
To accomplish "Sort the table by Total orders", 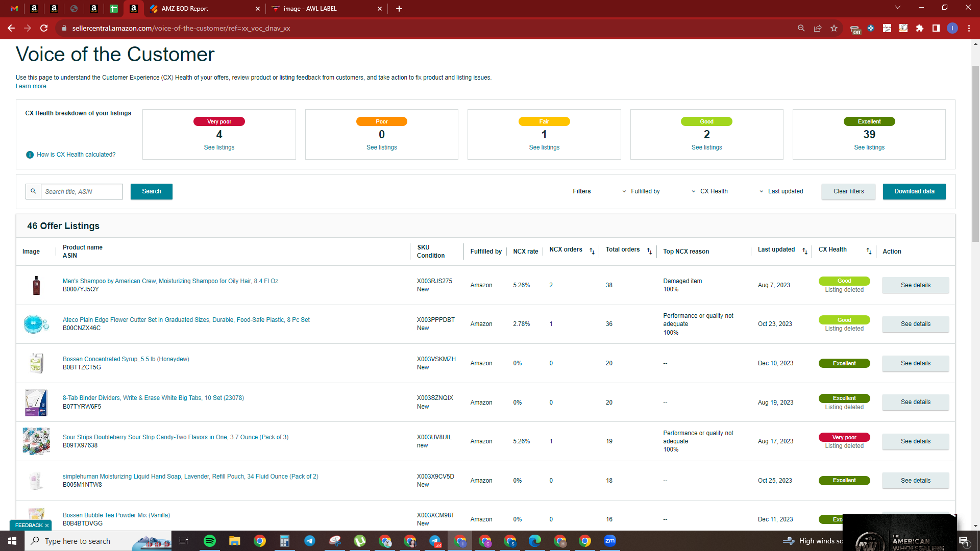I will pyautogui.click(x=650, y=251).
